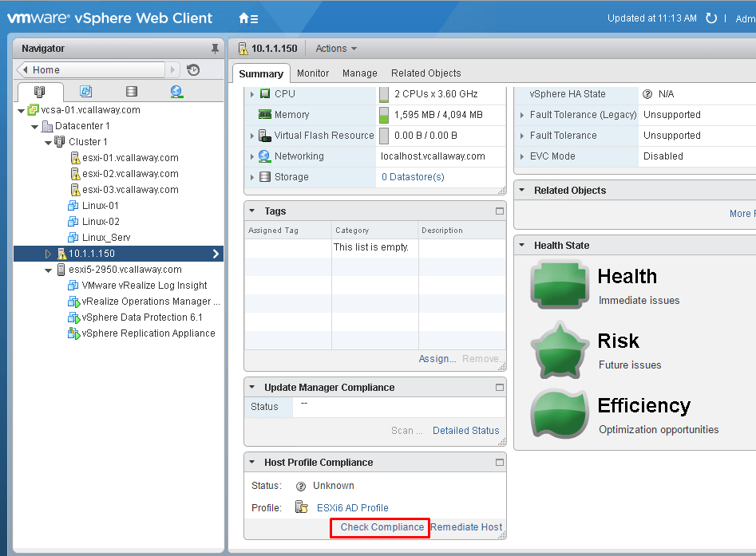Open the Detailed Status link

click(x=465, y=431)
